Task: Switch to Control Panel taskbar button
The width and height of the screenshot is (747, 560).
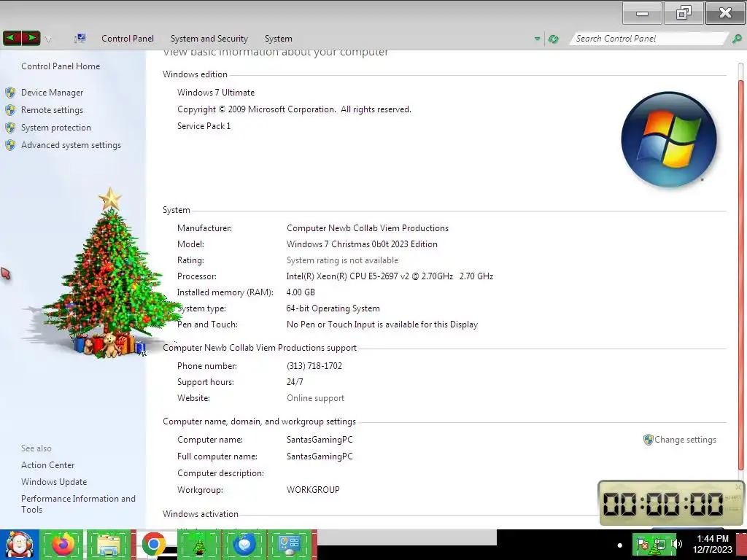Action: (289, 545)
